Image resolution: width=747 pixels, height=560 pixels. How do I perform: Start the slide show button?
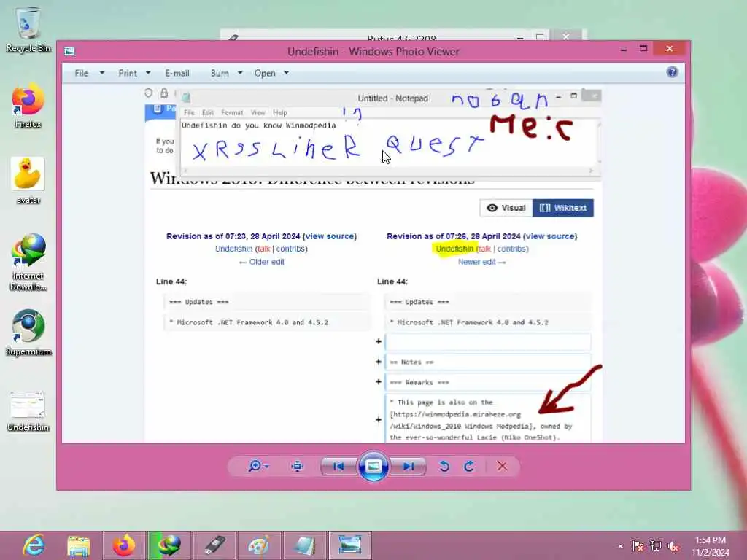point(373,466)
